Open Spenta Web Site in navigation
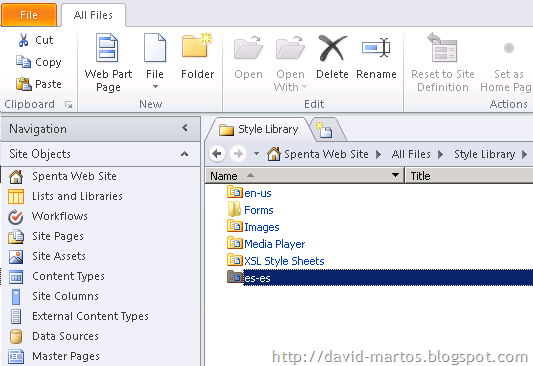This screenshot has height=366, width=533. 74,176
